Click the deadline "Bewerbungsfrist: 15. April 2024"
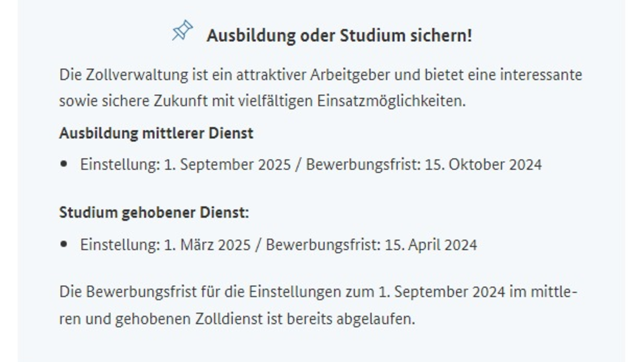Viewport: 644px width, 362px height. (371, 245)
